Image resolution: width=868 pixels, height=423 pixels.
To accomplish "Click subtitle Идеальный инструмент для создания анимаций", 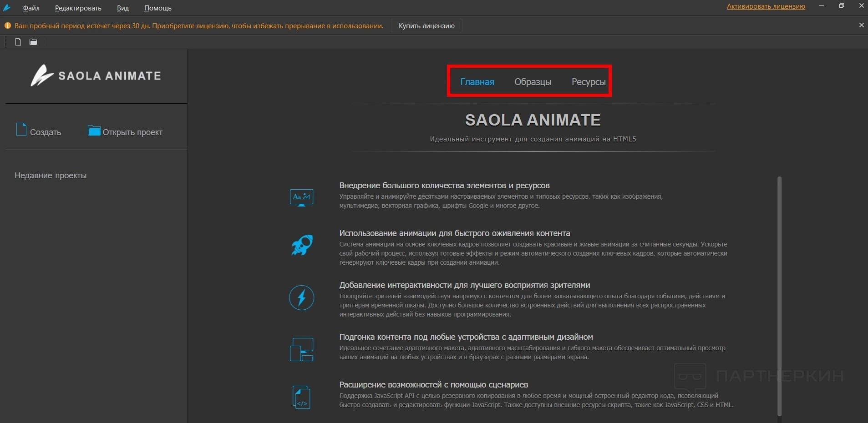I will (x=533, y=139).
